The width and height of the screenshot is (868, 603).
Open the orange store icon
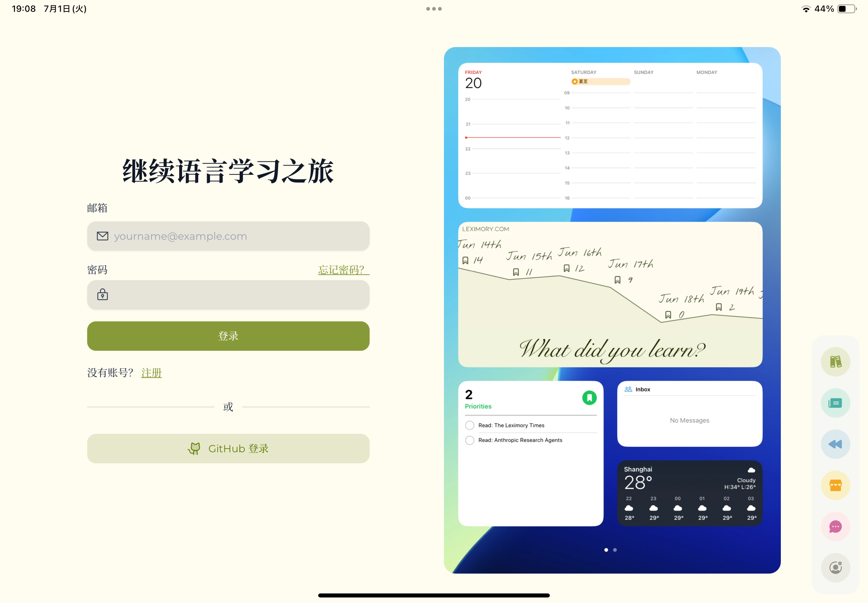(x=835, y=485)
